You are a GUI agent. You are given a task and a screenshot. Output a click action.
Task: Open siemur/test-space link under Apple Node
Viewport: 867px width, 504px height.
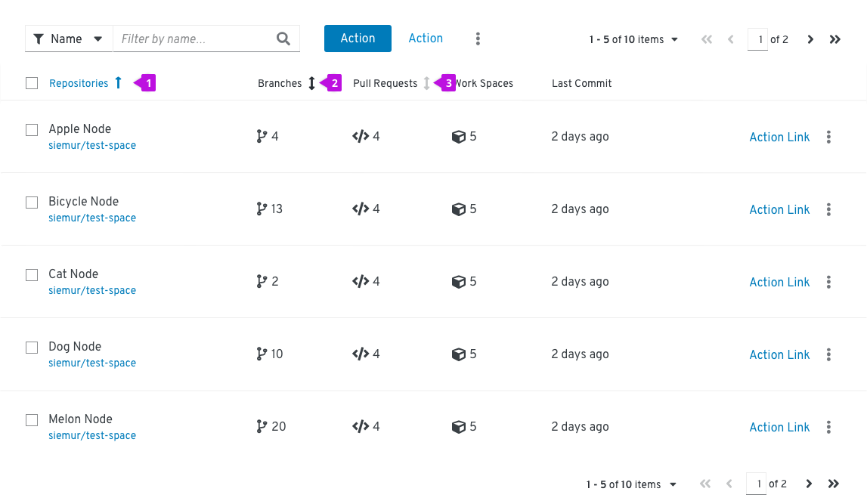click(91, 145)
